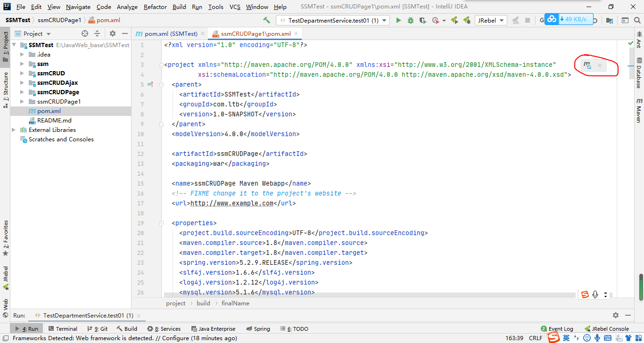Viewport: 644px width, 343px height.
Task: Open the JRebel Console
Action: click(x=606, y=328)
